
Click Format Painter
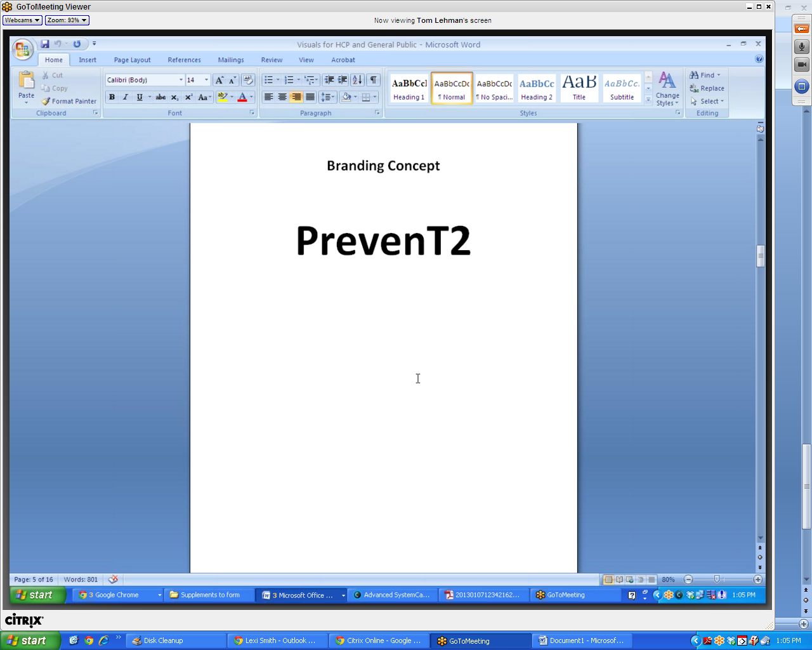[69, 101]
